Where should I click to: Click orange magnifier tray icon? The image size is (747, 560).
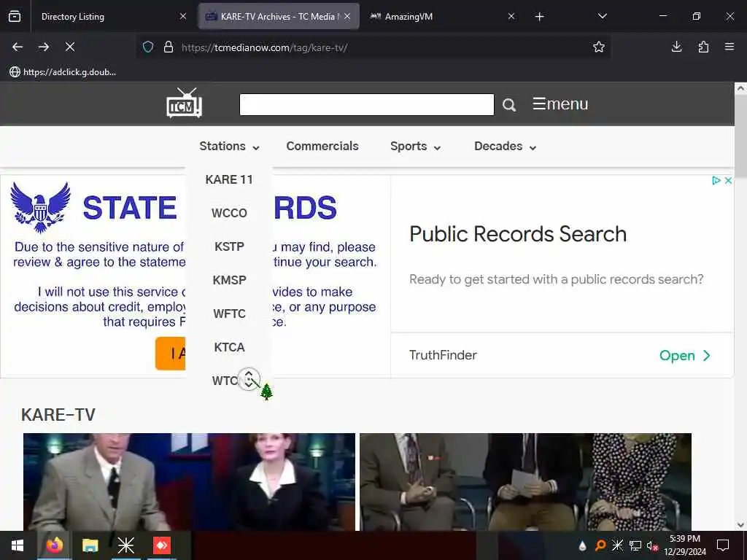[600, 545]
